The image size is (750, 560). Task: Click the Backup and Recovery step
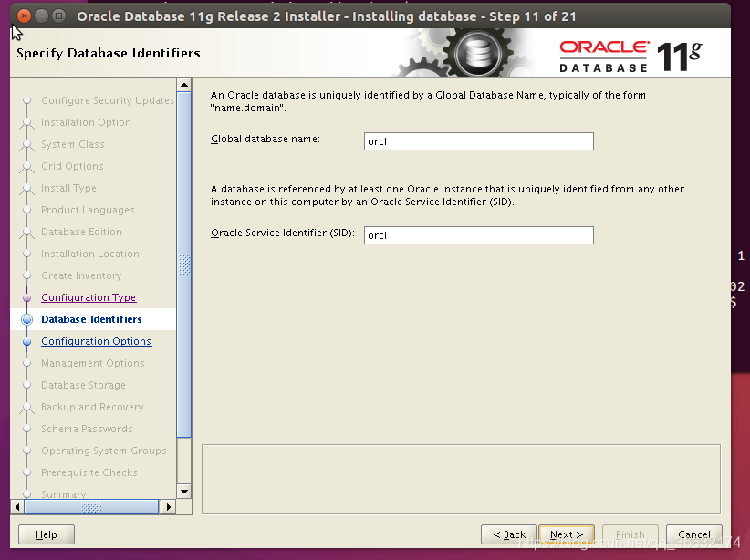pyautogui.click(x=92, y=407)
